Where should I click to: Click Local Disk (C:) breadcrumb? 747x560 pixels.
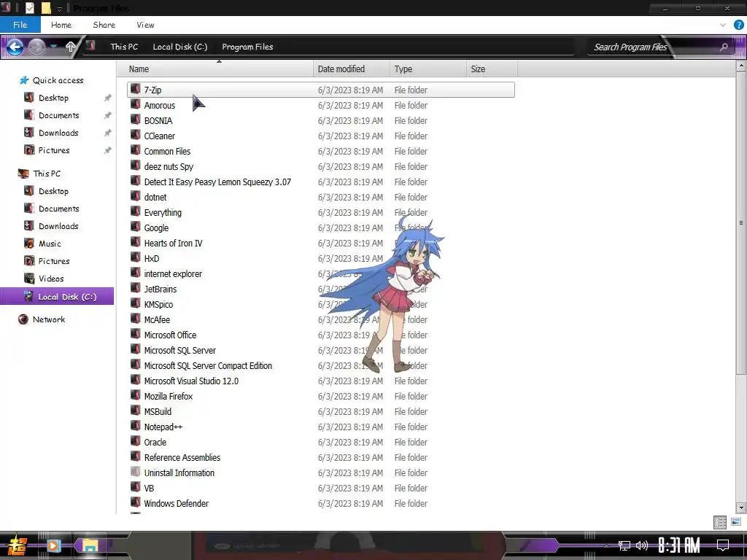[180, 47]
